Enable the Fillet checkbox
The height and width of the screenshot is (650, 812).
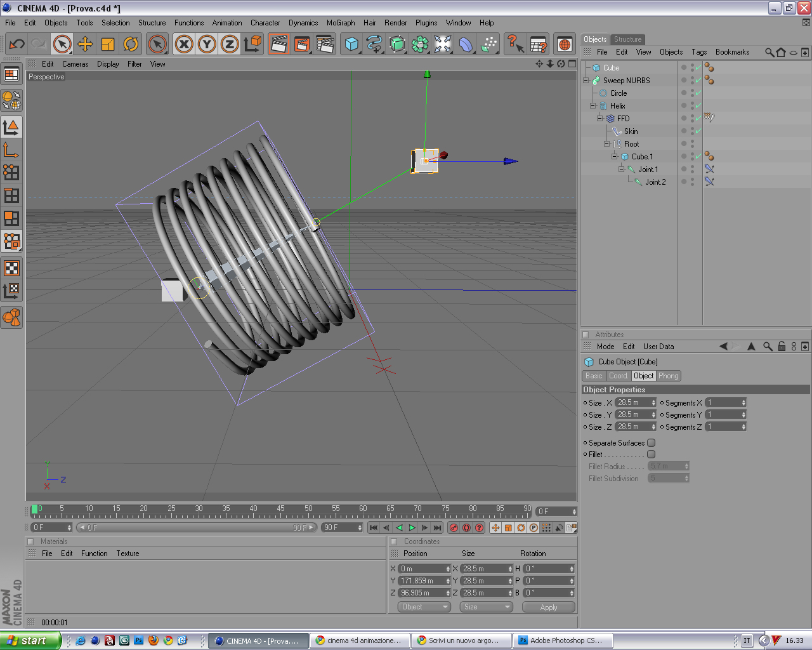point(651,454)
